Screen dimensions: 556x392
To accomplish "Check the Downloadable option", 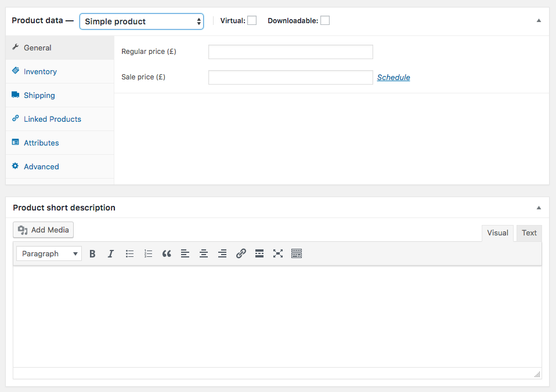I will click(x=325, y=20).
